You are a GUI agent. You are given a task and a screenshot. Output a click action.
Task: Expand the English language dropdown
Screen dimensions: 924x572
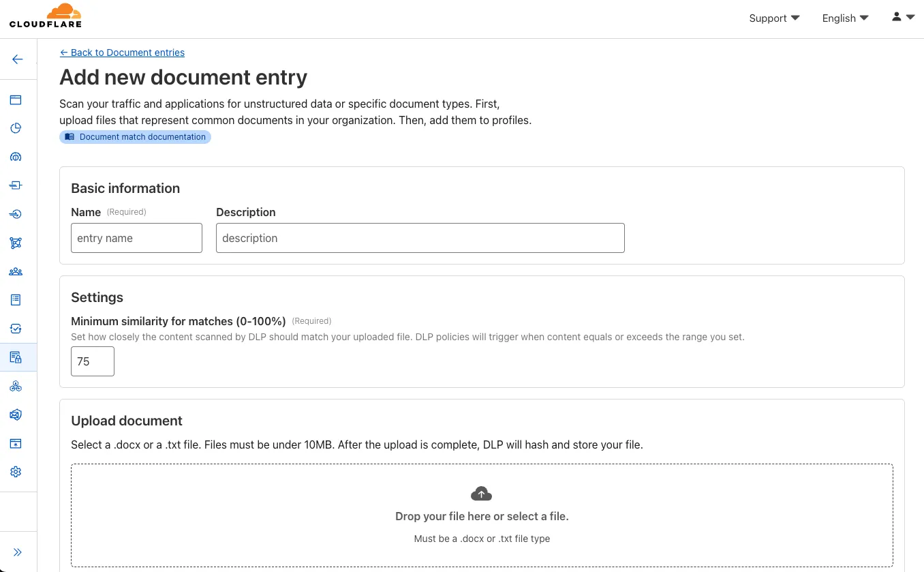pos(845,18)
